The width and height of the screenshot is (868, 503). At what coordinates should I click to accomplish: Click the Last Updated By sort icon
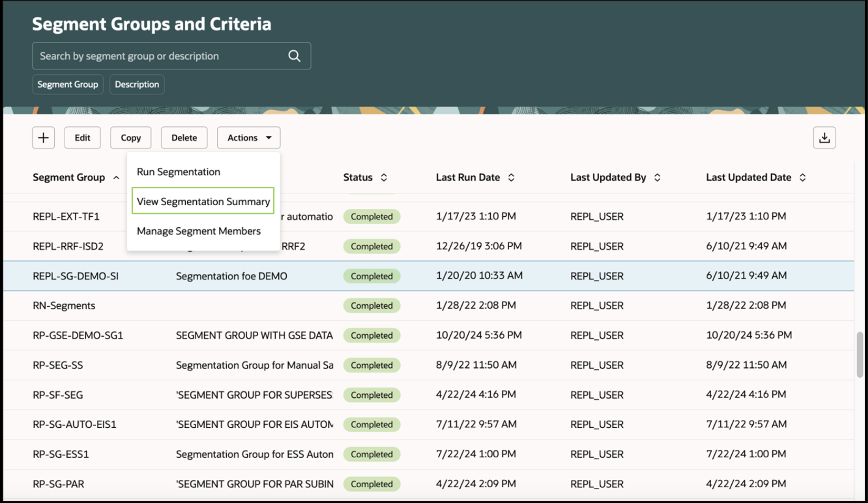pos(657,177)
